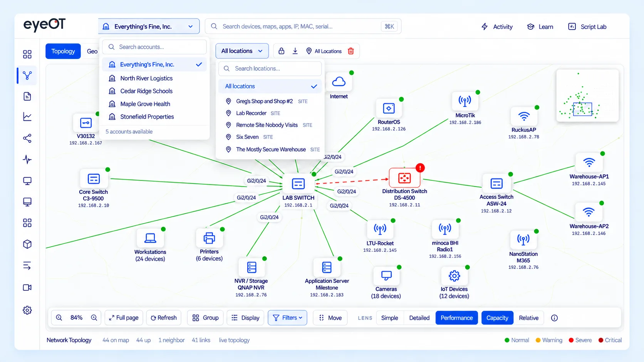Pick Six Seven site from locations

coord(270,137)
